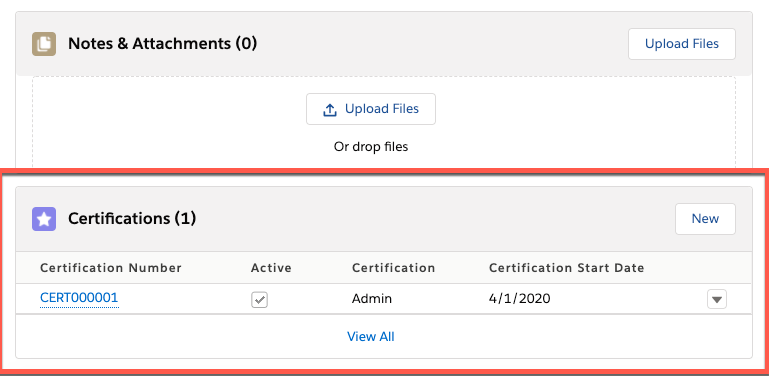Click the Certifications star icon

44,219
